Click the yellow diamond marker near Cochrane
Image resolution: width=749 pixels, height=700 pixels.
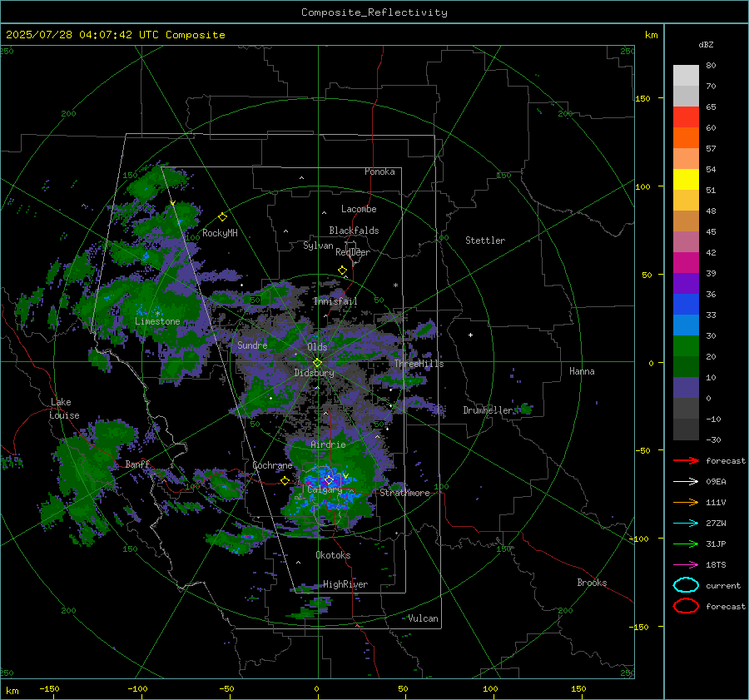285,481
